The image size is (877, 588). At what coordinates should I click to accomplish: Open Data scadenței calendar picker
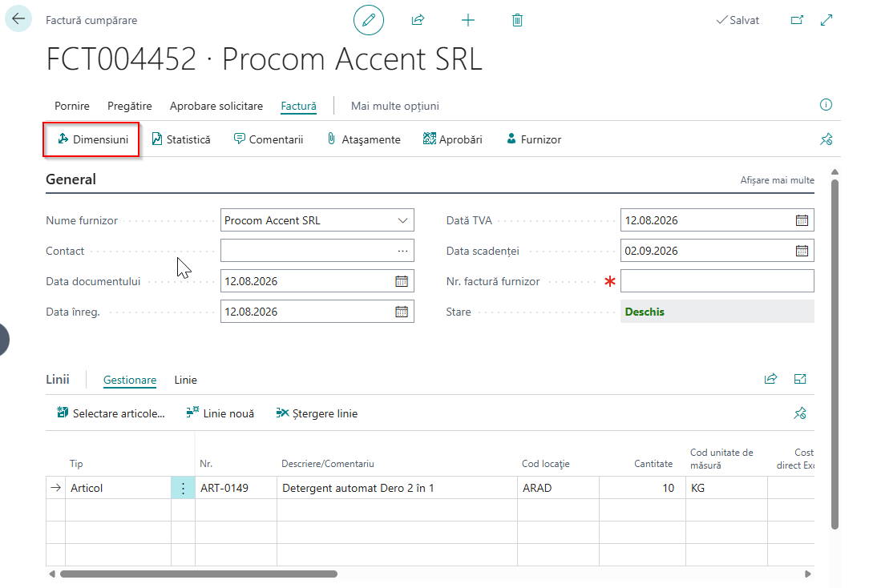(x=802, y=251)
